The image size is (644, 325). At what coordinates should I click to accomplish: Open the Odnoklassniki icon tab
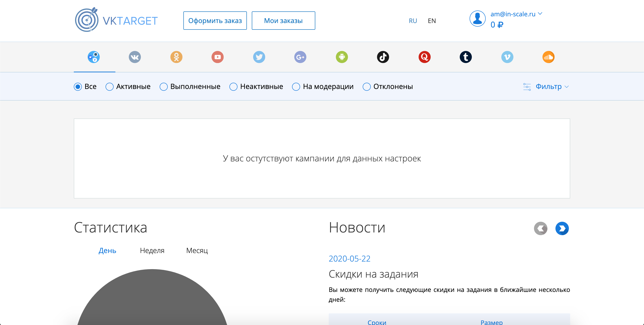[176, 57]
